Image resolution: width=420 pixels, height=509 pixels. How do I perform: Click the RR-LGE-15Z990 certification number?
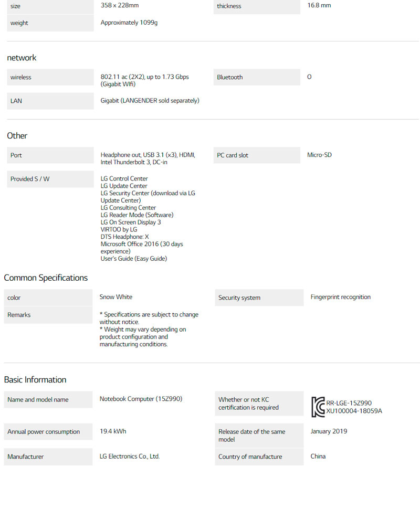(349, 403)
